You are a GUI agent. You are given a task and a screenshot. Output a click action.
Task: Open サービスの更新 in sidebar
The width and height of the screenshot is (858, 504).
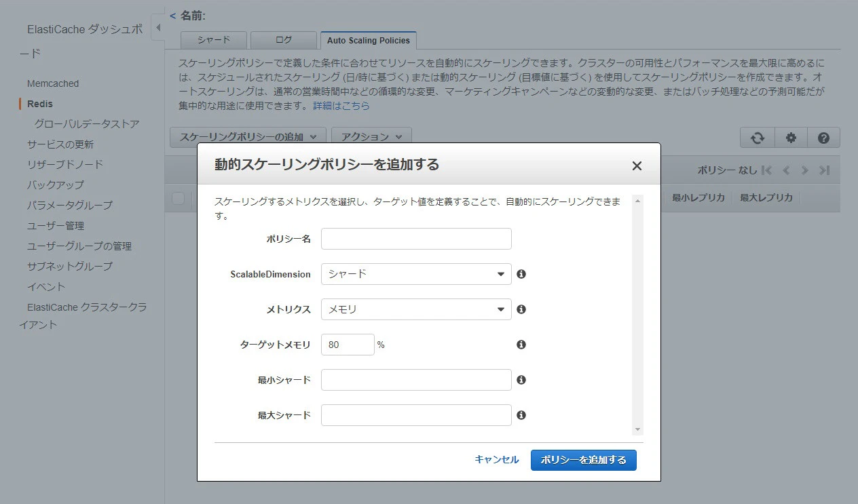(60, 144)
